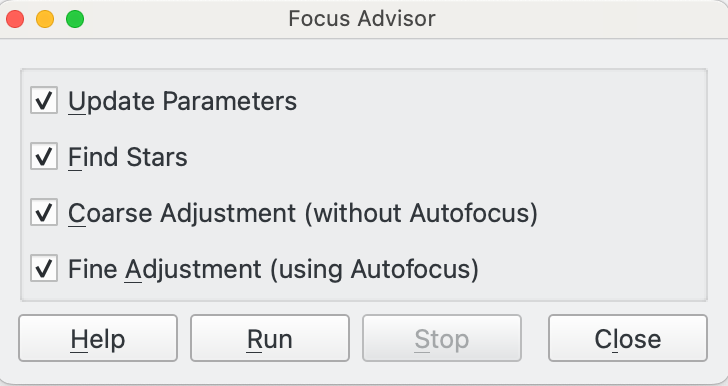Click the greyed-out Stop button
The width and height of the screenshot is (728, 386).
(442, 338)
